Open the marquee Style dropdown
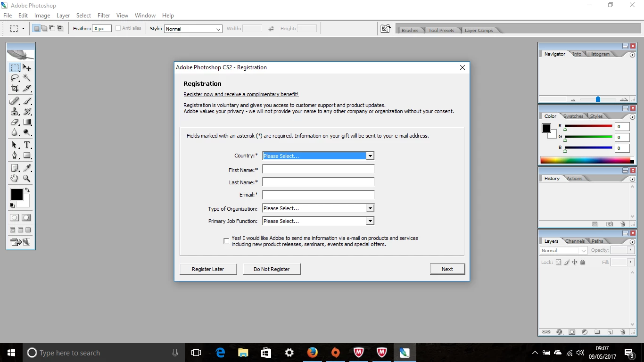Viewport: 644px width, 362px height. [x=193, y=29]
